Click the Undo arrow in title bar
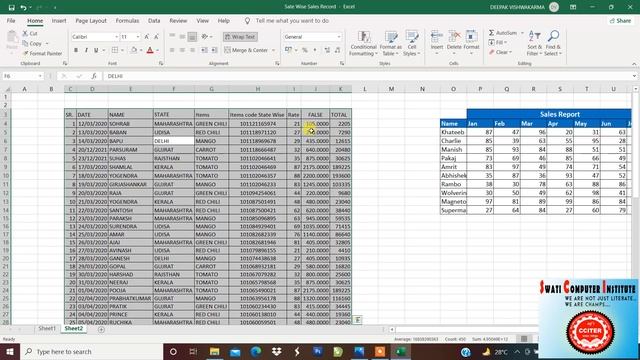The width and height of the screenshot is (640, 360). (x=23, y=7)
